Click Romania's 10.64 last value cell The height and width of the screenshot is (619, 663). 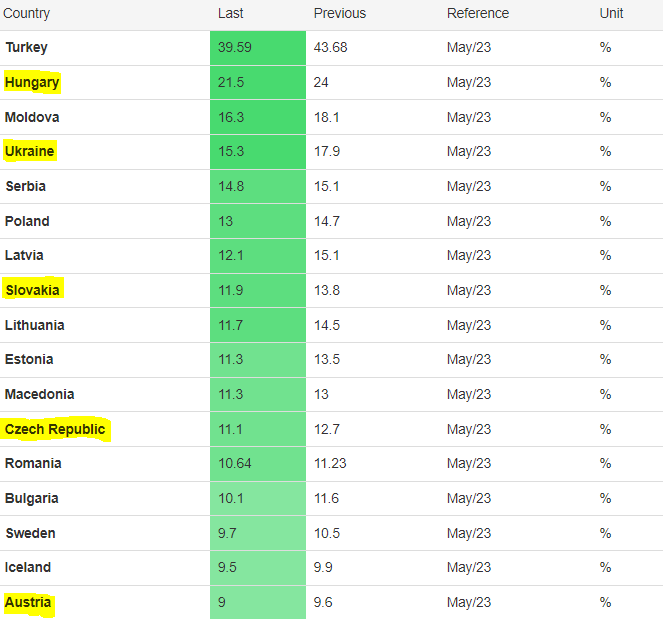coord(257,463)
